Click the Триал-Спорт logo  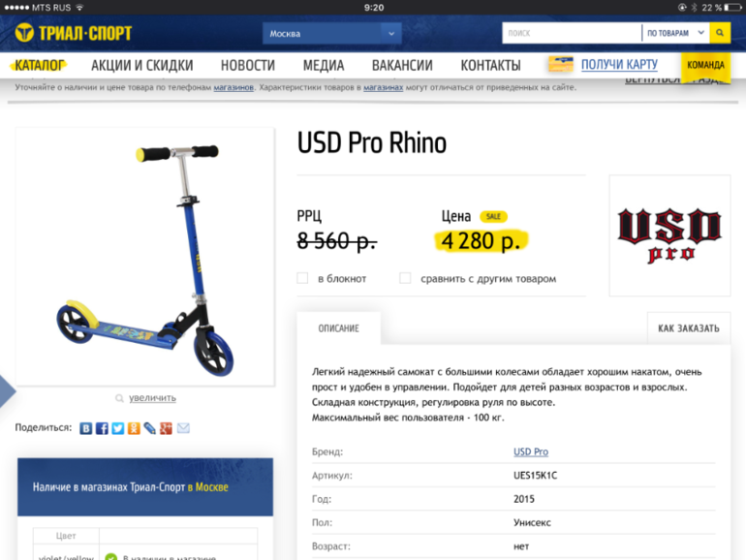(74, 33)
